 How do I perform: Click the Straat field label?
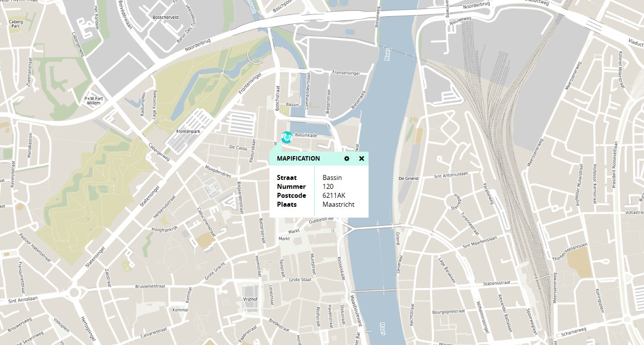pyautogui.click(x=286, y=177)
